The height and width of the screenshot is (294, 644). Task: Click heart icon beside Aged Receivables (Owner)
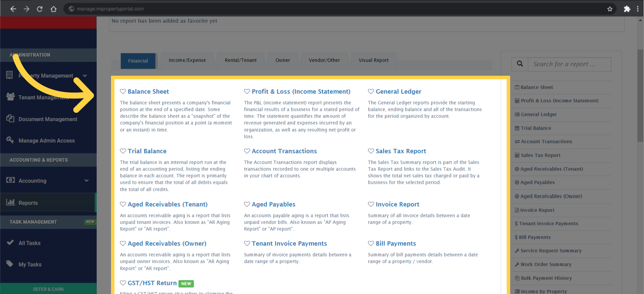click(123, 243)
